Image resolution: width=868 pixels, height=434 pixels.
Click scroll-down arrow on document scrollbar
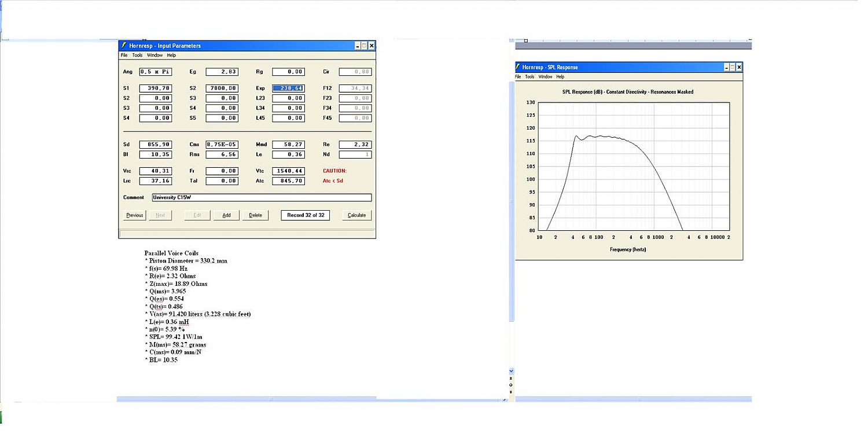511,370
